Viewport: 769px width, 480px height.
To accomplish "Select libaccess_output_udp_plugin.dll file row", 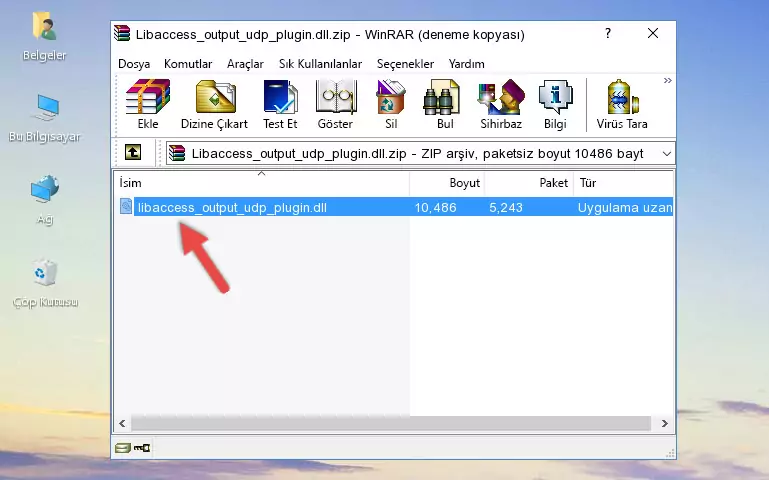I will click(x=394, y=207).
